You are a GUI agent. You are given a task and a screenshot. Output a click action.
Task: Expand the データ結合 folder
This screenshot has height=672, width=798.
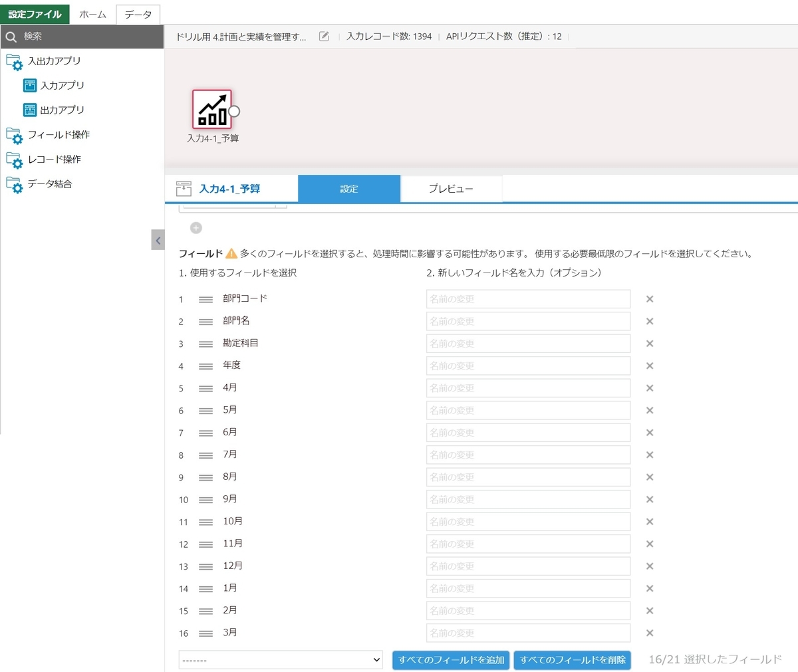pyautogui.click(x=14, y=185)
